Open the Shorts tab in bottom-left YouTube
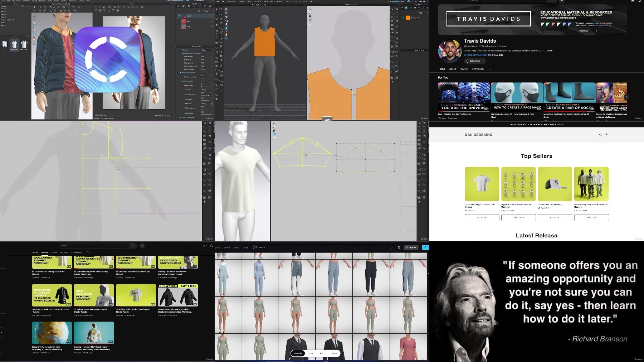Viewport: 644px width, 362px height. pyautogui.click(x=54, y=252)
